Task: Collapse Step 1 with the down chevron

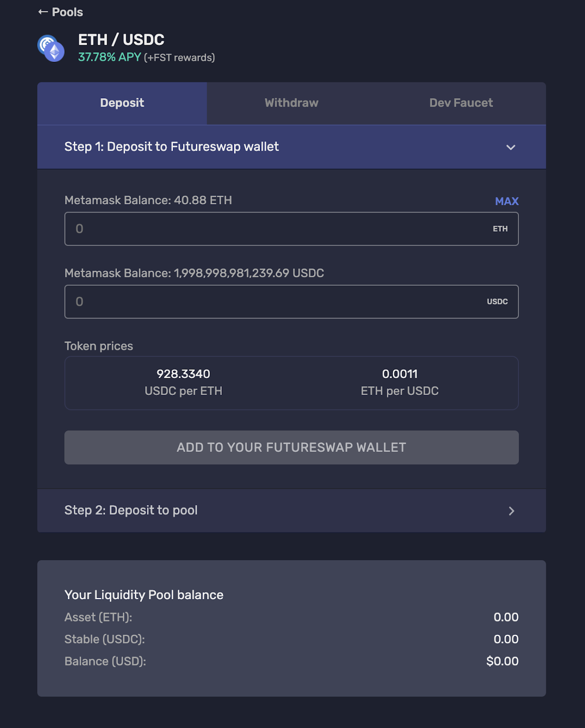Action: (x=510, y=147)
